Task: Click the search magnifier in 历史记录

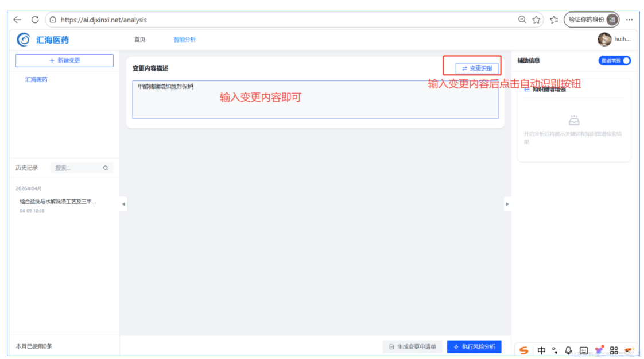Action: tap(106, 168)
